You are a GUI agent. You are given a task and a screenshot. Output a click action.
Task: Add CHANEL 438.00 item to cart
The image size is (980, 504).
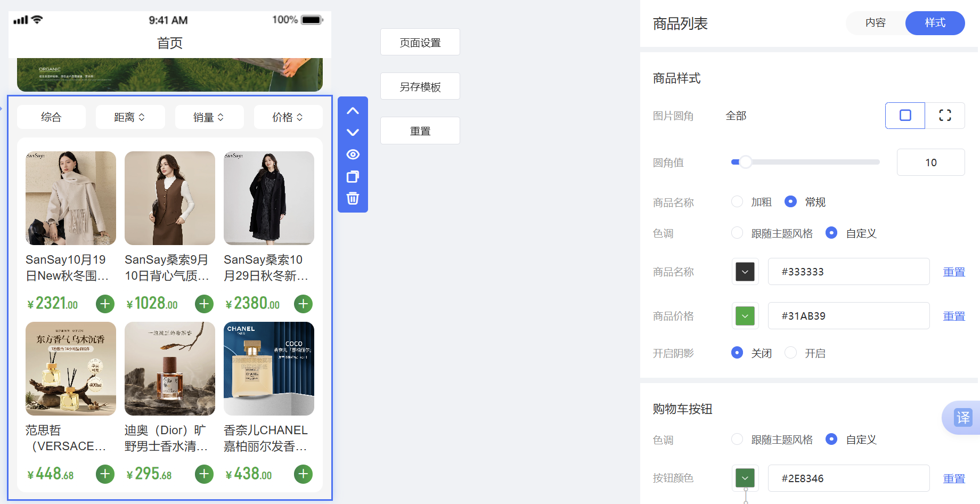click(x=303, y=474)
